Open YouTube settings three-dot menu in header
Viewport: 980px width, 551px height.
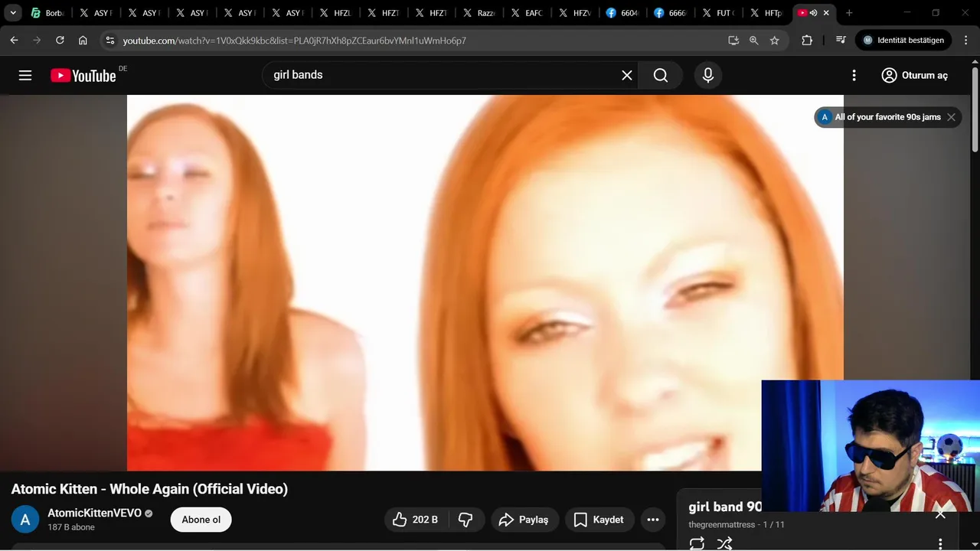pos(854,75)
